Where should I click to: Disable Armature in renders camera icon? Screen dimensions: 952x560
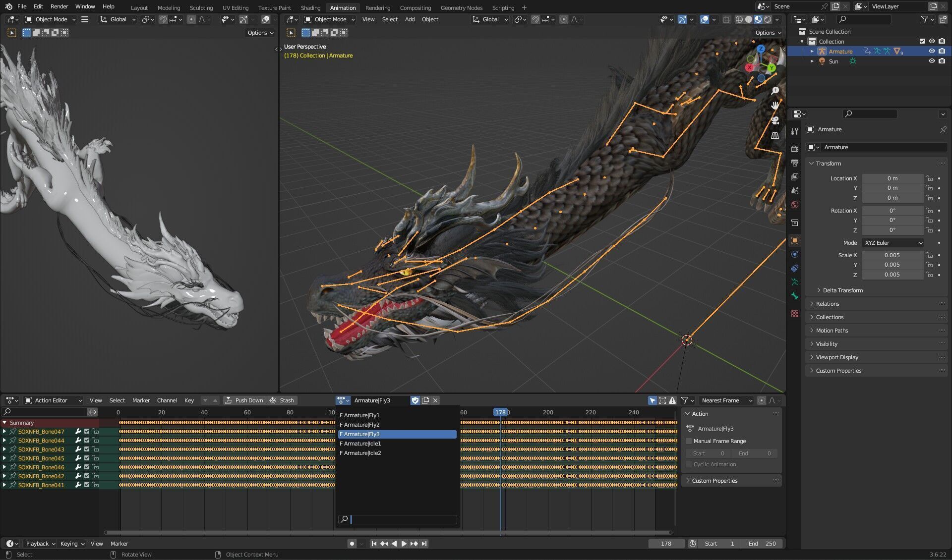pos(942,51)
